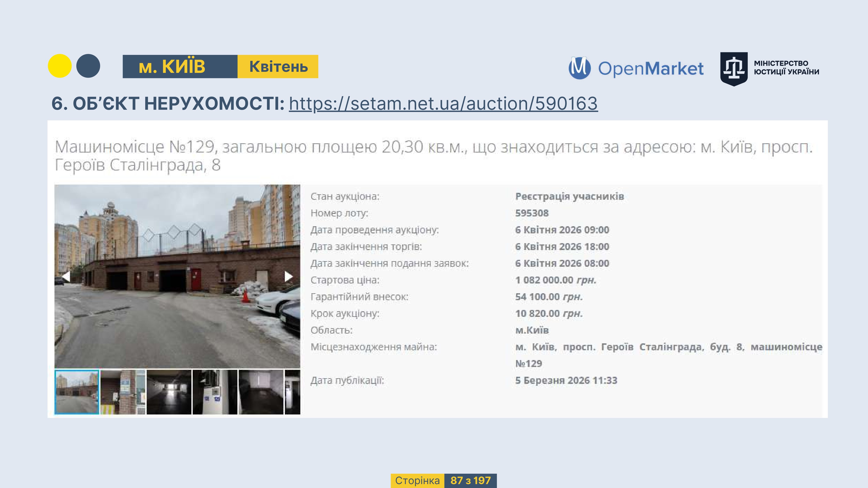868x488 pixels.
Task: Click the lot number 595308 value
Action: (532, 213)
